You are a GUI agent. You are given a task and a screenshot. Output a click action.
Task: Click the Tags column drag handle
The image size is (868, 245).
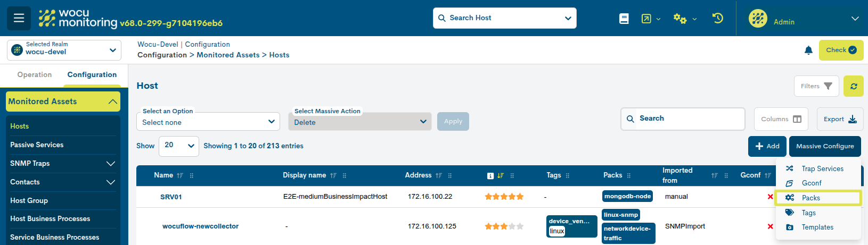[568, 175]
